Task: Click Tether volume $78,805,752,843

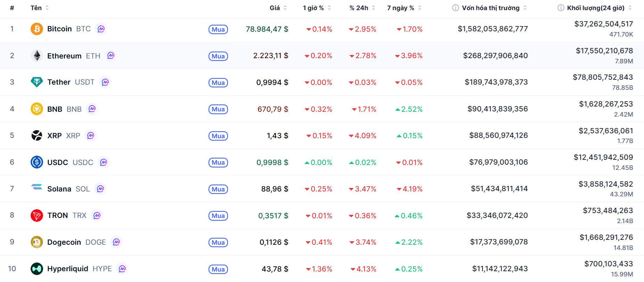Action: pos(603,77)
